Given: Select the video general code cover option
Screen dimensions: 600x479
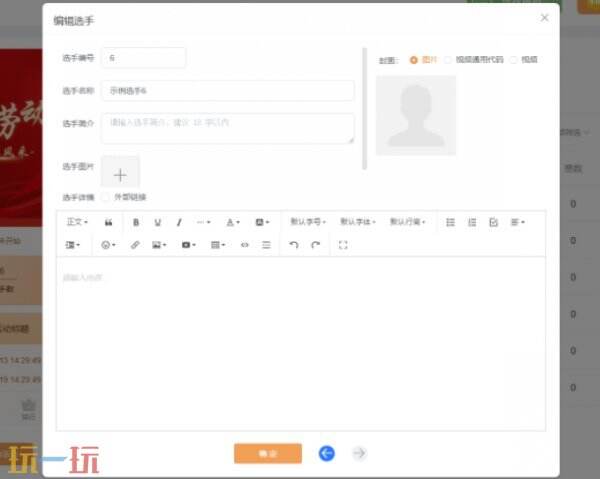Looking at the screenshot, I should point(474,60).
